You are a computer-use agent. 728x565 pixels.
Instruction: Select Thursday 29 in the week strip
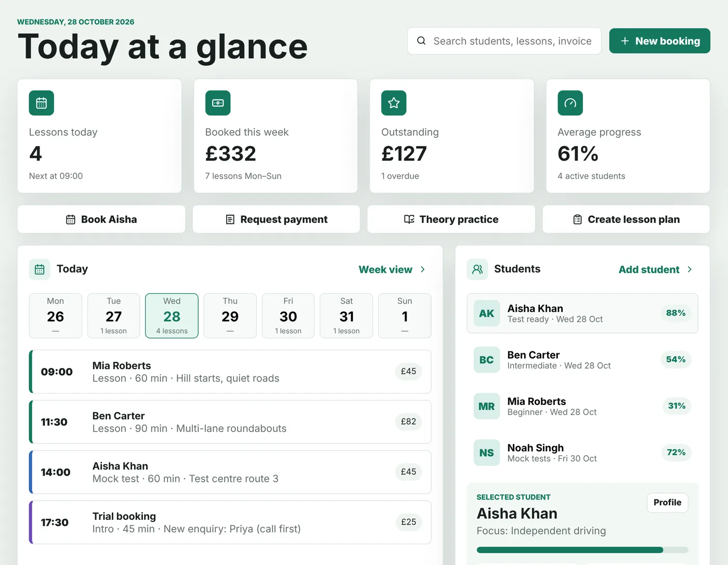[x=230, y=316]
